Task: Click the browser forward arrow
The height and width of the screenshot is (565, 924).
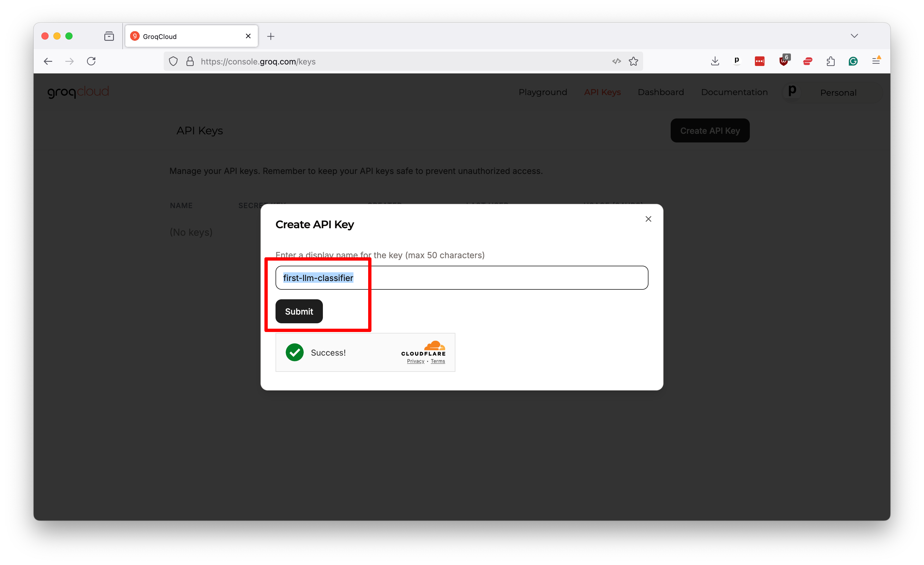Action: pos(69,61)
